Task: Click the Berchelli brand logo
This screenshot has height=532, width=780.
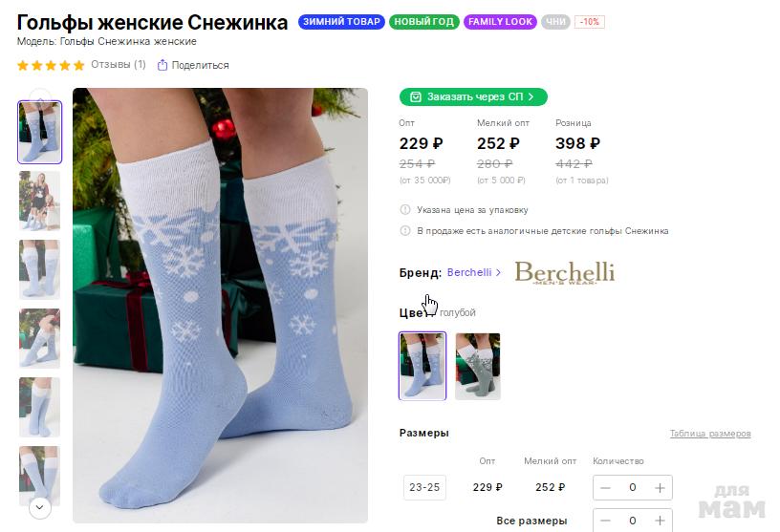Action: pos(564,272)
